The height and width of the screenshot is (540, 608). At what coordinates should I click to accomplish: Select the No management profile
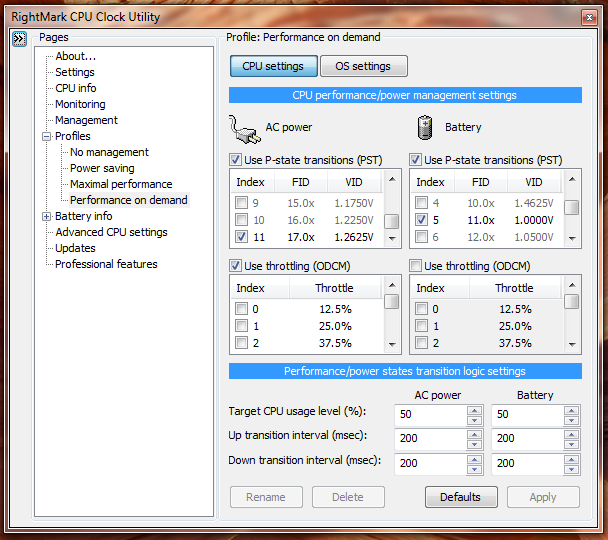tap(109, 152)
